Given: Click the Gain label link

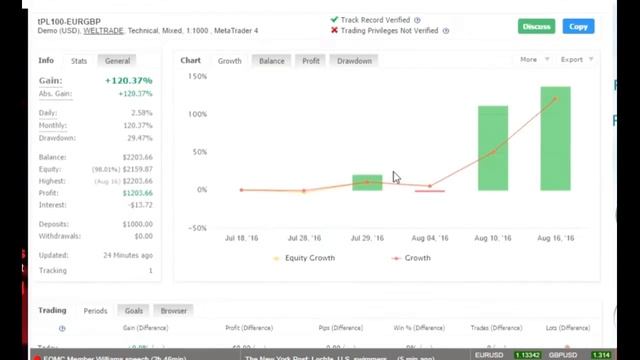Looking at the screenshot, I should [x=51, y=81].
